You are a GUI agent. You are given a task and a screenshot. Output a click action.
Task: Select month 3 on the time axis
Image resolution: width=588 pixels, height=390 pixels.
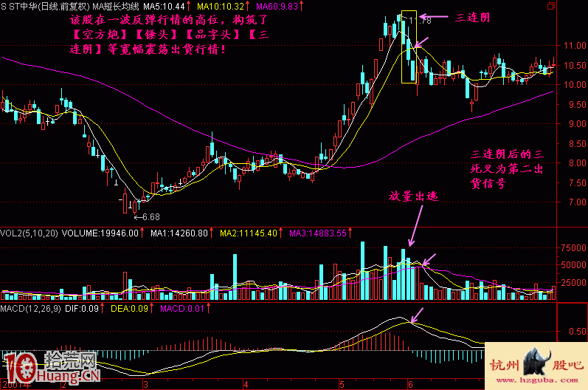145,385
